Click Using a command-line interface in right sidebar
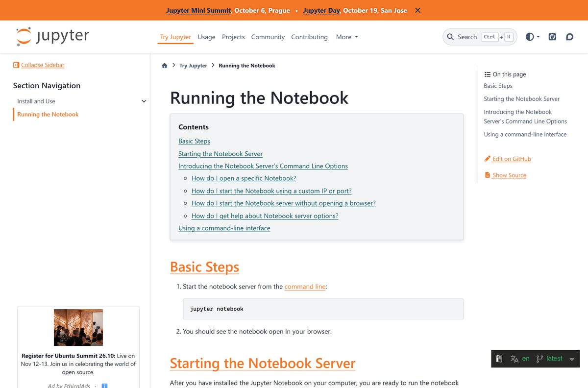The width and height of the screenshot is (588, 388). tap(525, 134)
